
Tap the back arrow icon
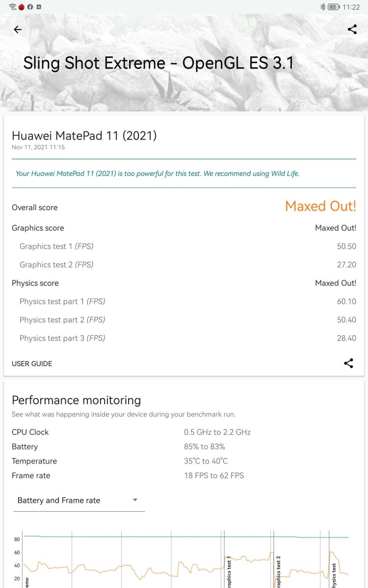click(x=18, y=29)
